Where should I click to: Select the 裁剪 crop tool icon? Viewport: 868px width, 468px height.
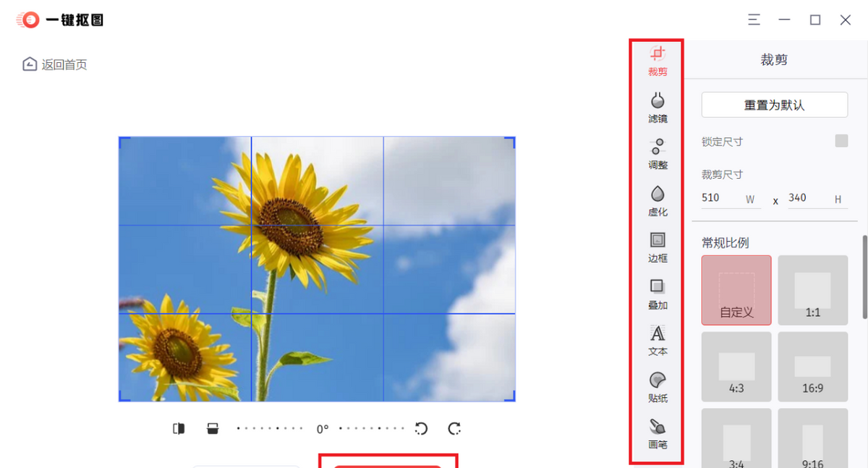tap(657, 60)
